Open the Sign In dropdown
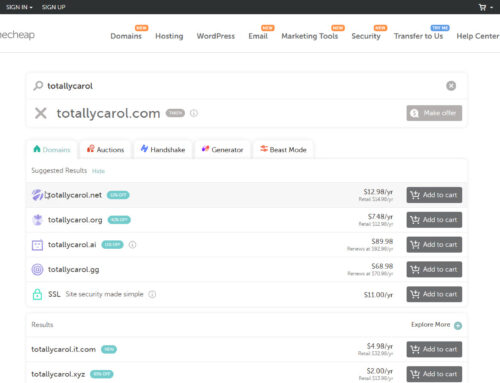This screenshot has height=383, width=500. (19, 7)
